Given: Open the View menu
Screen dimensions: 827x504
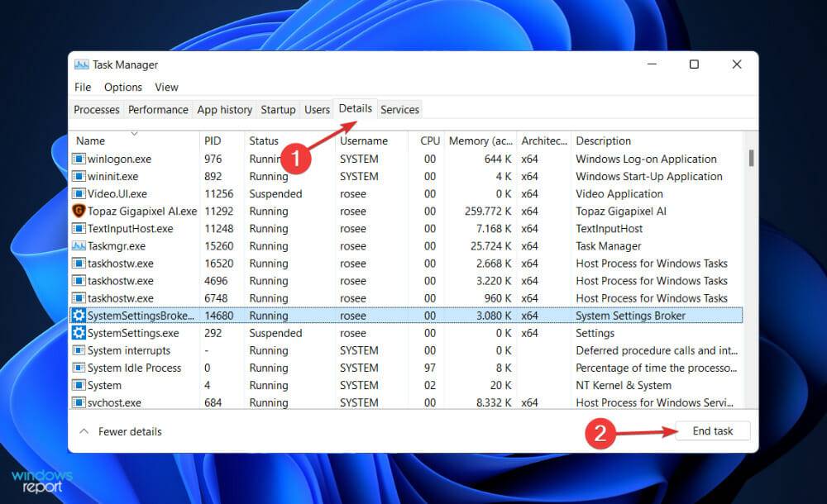Looking at the screenshot, I should point(166,87).
